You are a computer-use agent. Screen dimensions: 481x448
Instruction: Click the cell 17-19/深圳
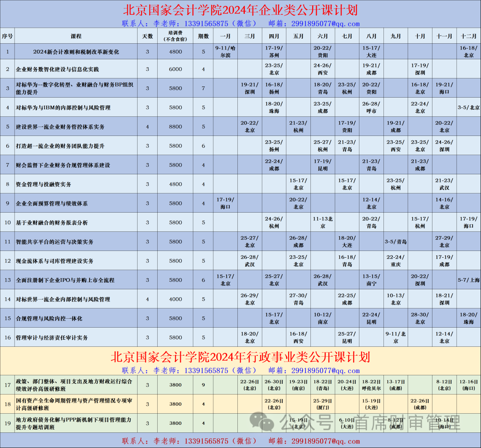[420, 69]
